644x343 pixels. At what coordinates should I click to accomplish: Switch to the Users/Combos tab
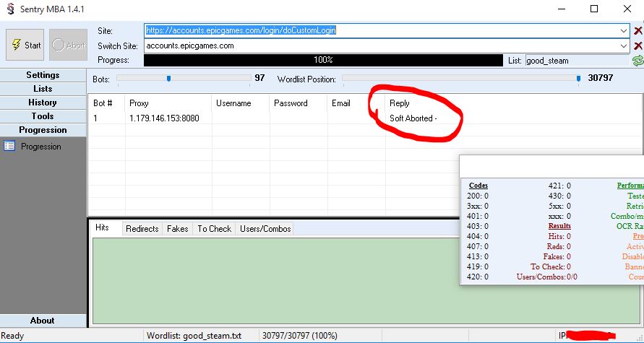pos(265,229)
